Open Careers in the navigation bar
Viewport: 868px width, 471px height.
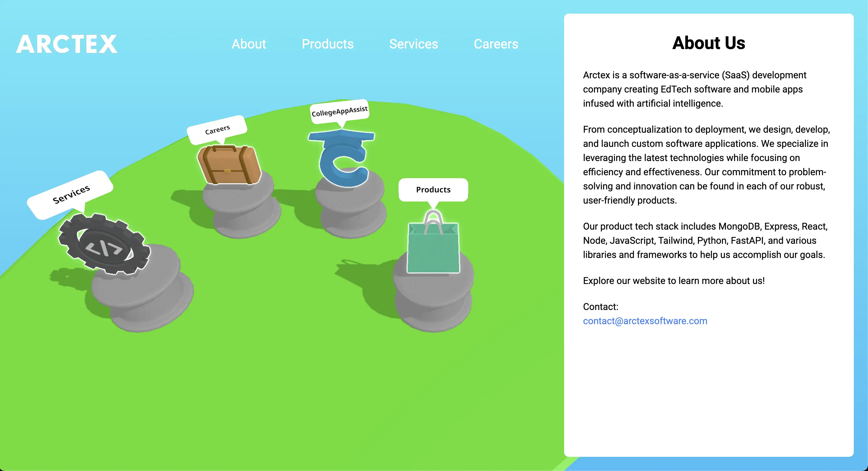coord(496,44)
